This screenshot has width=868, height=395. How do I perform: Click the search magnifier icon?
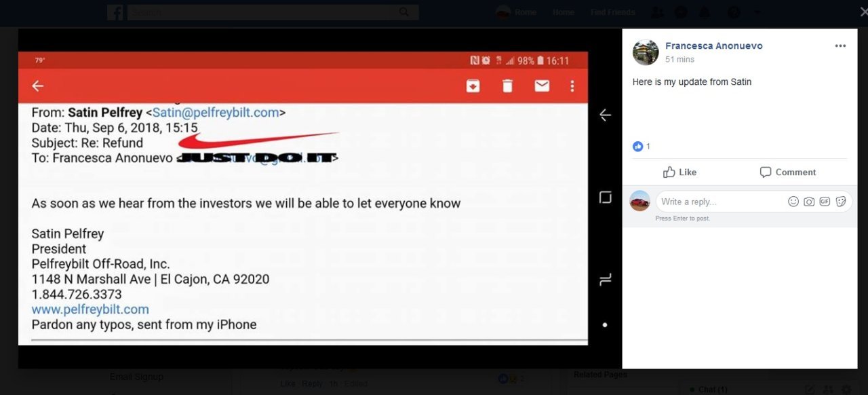pyautogui.click(x=404, y=12)
